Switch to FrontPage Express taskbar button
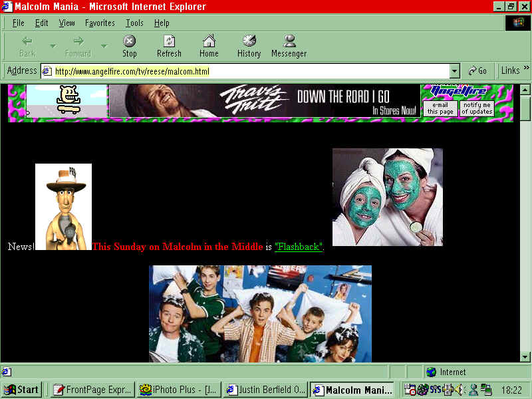This screenshot has height=399, width=532. [x=92, y=390]
